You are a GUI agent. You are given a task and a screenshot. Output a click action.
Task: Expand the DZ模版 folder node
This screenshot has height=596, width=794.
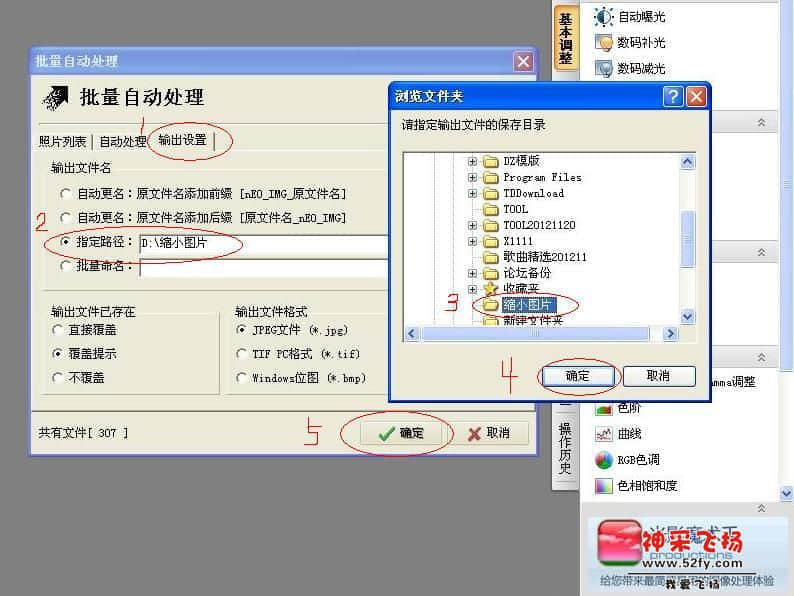[x=472, y=162]
